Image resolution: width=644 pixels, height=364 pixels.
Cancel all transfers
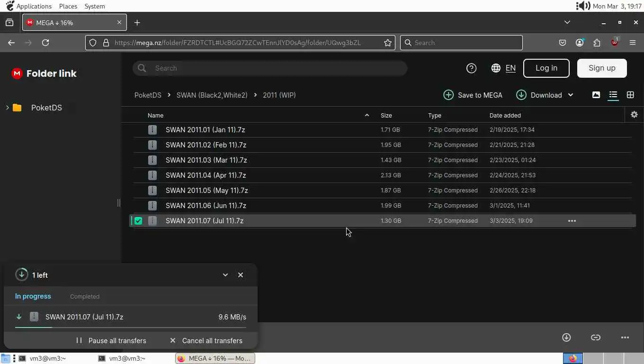click(206, 341)
